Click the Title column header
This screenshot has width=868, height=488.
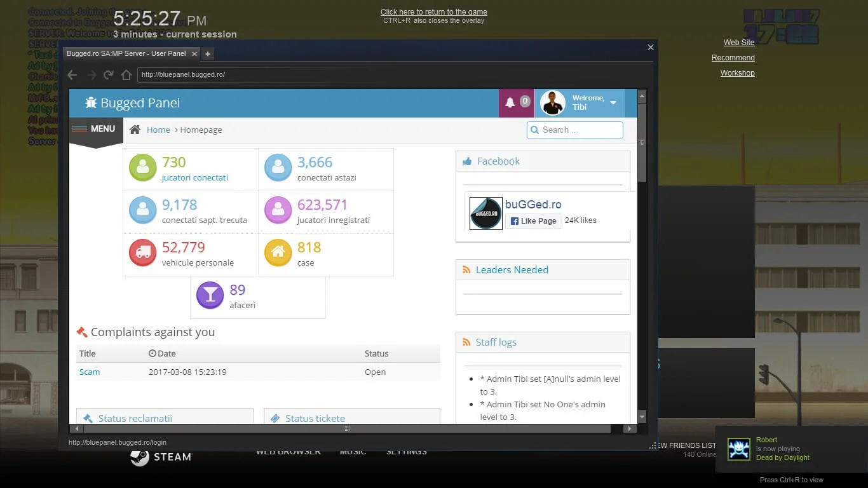coord(88,353)
